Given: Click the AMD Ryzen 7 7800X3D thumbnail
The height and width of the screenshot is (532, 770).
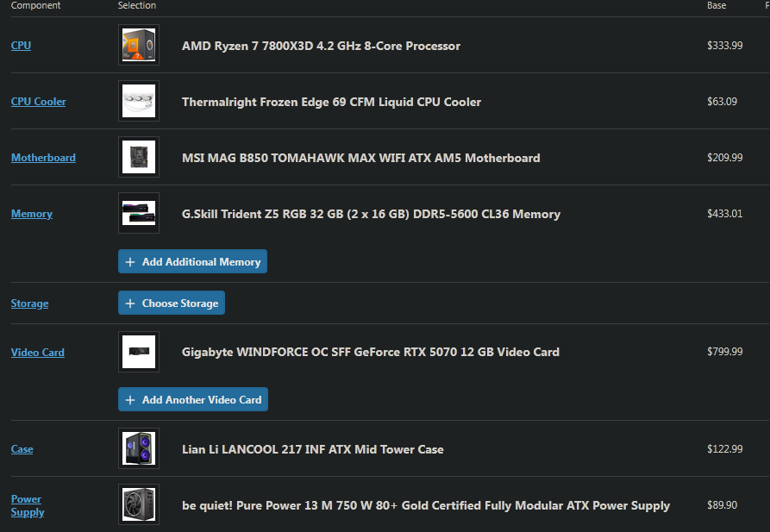Looking at the screenshot, I should point(139,45).
